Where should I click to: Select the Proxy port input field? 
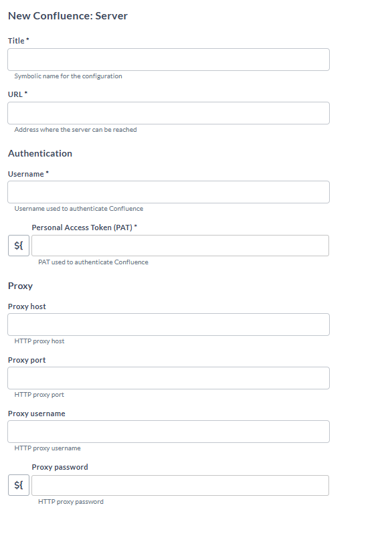click(169, 378)
